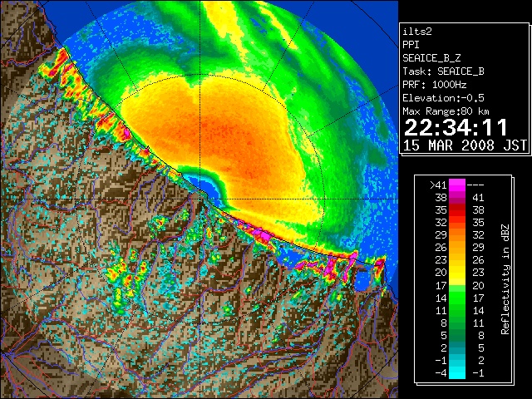Click the 'Elevation:-0.5' text
This screenshot has width=532, height=399.
[443, 98]
